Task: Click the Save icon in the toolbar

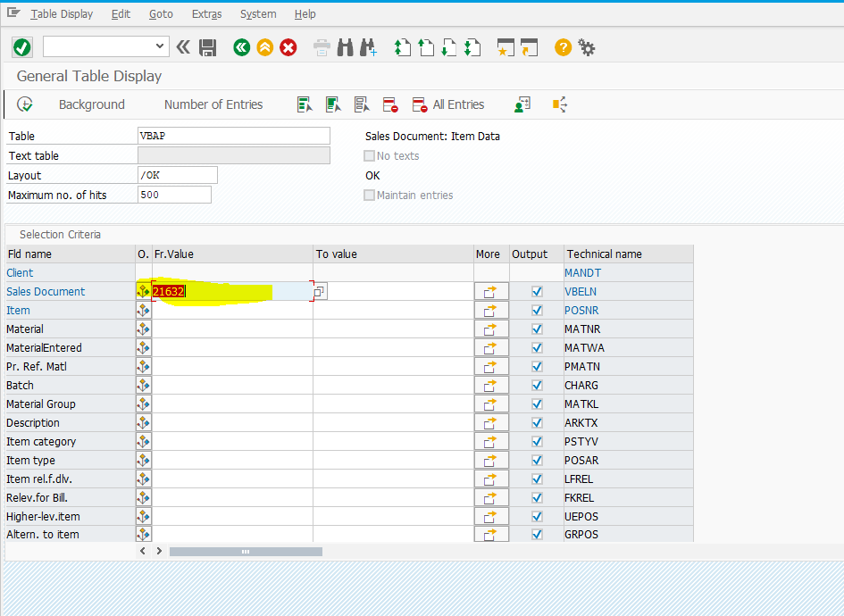Action: coord(208,46)
